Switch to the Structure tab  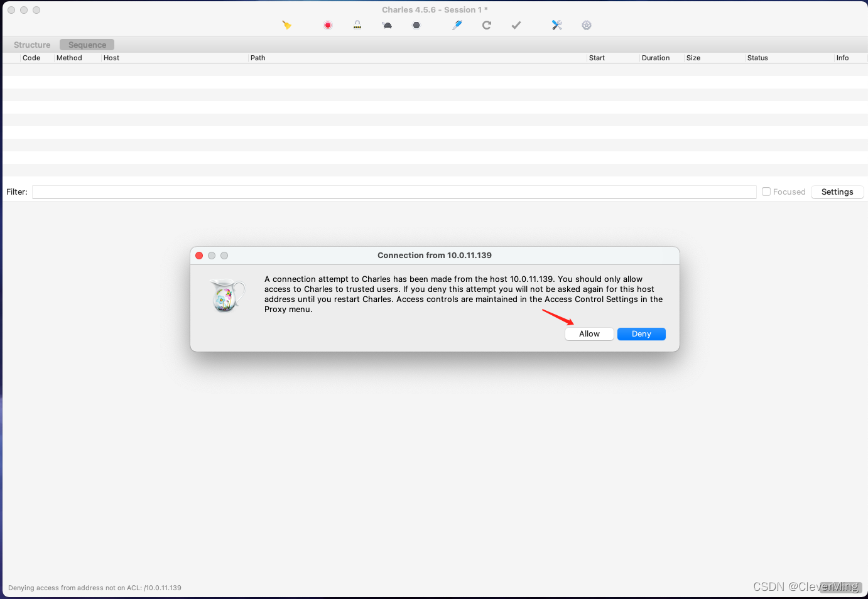tap(32, 45)
